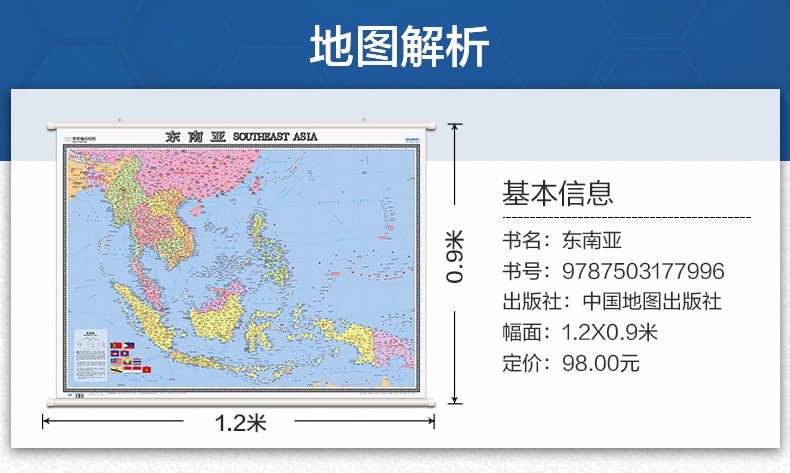
Task: Click the national flags cluster on map
Action: coord(130,357)
